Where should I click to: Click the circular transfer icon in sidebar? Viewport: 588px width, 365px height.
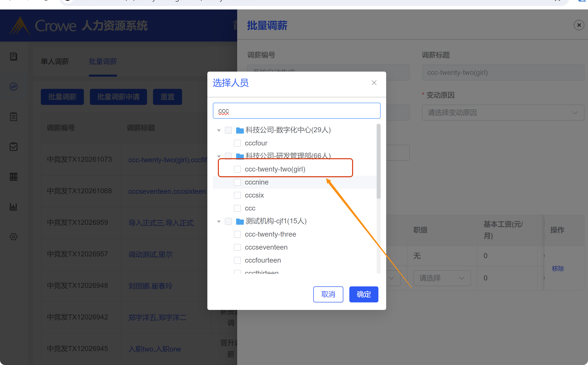pyautogui.click(x=14, y=87)
